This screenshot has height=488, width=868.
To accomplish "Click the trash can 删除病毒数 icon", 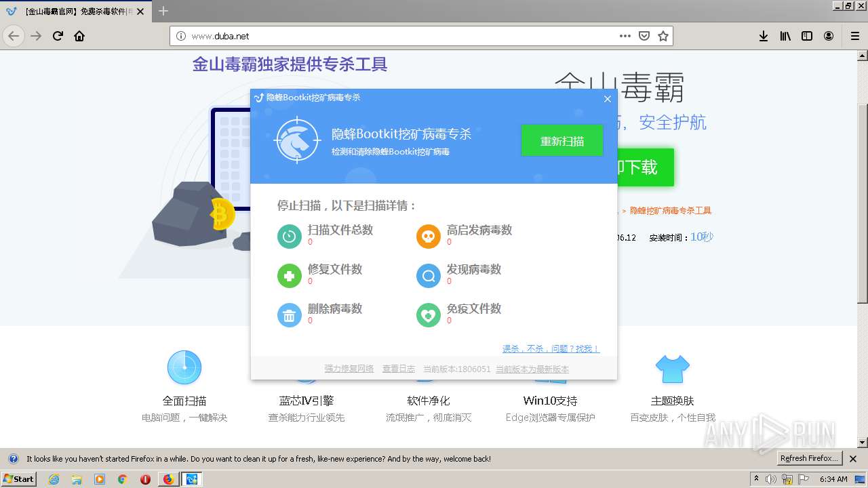I will tap(290, 315).
